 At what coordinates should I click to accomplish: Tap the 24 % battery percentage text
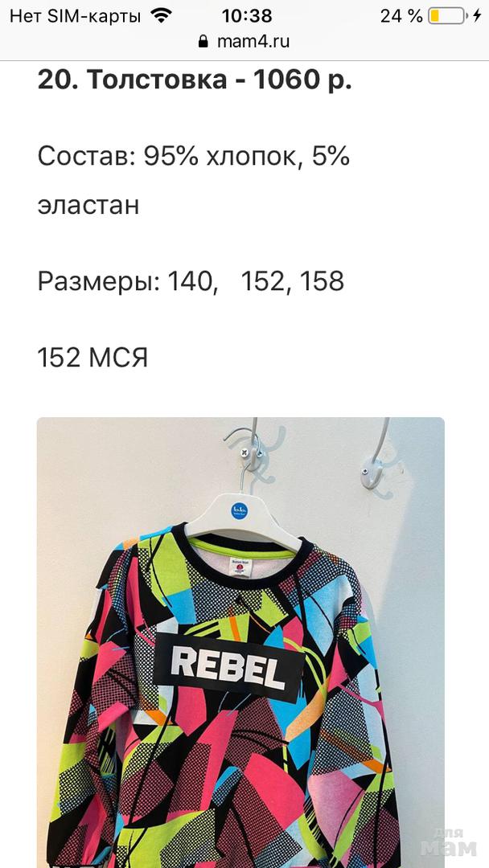pos(401,16)
